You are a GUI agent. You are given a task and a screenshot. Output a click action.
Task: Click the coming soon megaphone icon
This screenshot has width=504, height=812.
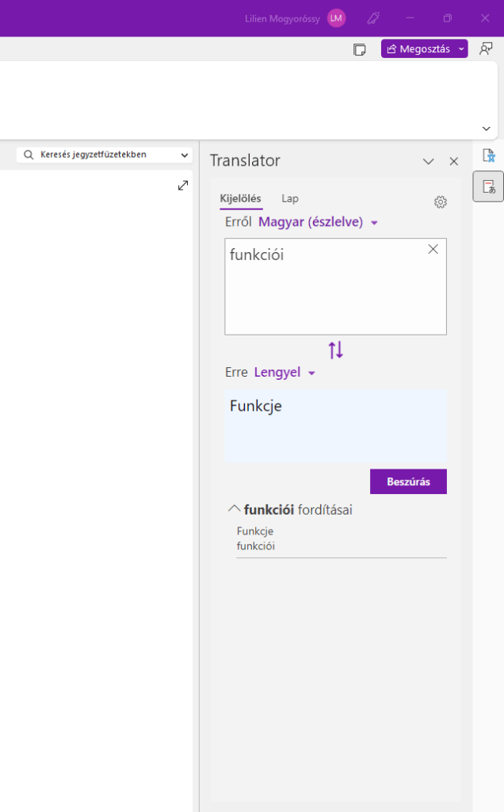coord(373,18)
